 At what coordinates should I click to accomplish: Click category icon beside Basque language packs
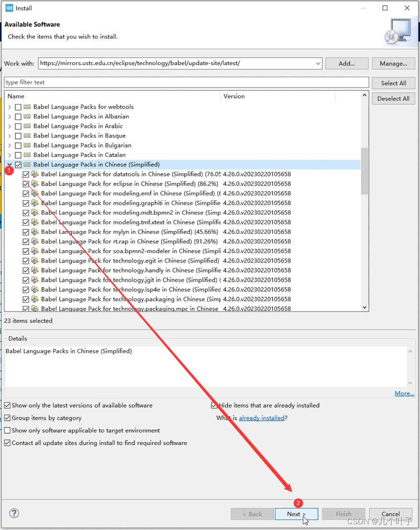pyautogui.click(x=27, y=136)
